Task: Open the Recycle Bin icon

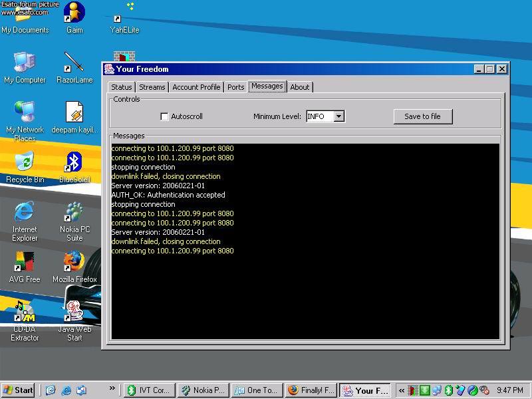Action: pyautogui.click(x=25, y=167)
